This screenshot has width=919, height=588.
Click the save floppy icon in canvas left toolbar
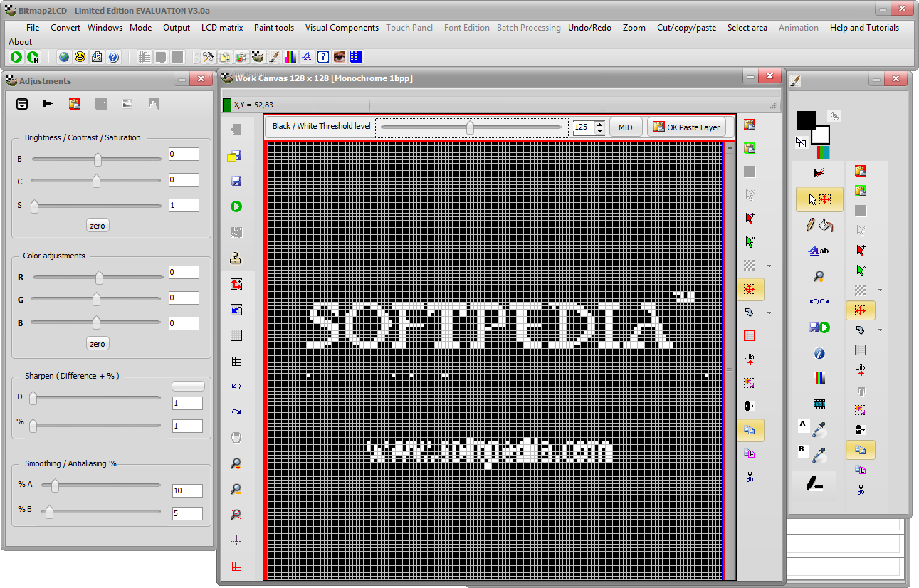click(236, 181)
